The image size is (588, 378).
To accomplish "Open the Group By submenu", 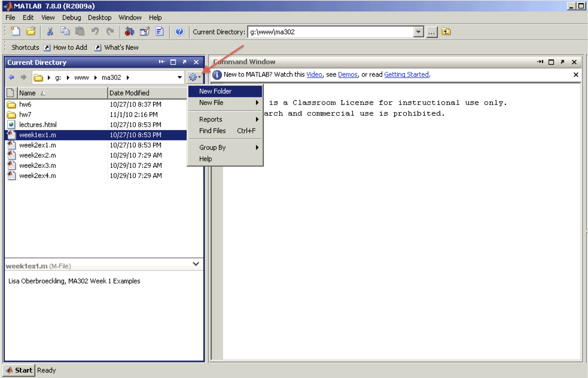I will (x=225, y=147).
